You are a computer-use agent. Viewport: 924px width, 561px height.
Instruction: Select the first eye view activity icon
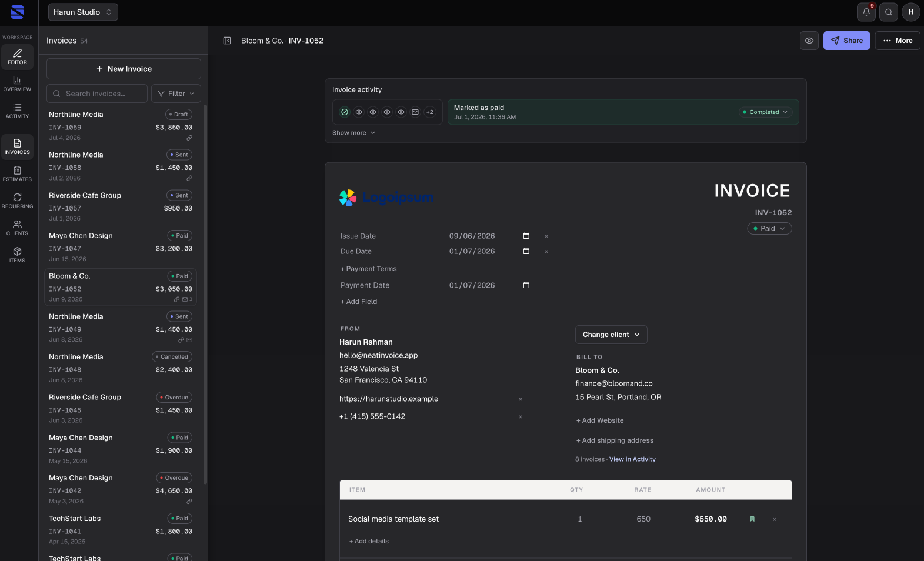[359, 112]
